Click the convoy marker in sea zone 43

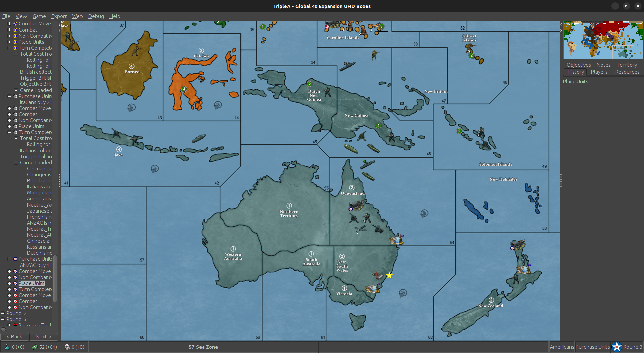(x=131, y=108)
